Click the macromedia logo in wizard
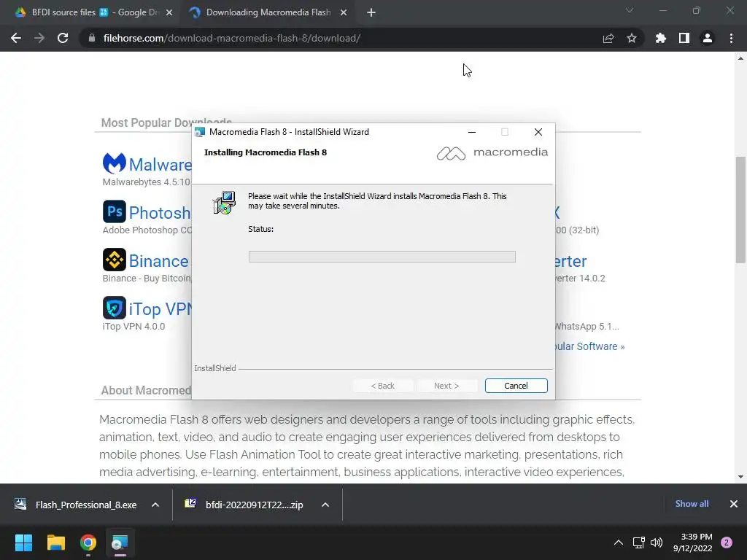Viewport: 747px width, 560px height. (x=492, y=153)
